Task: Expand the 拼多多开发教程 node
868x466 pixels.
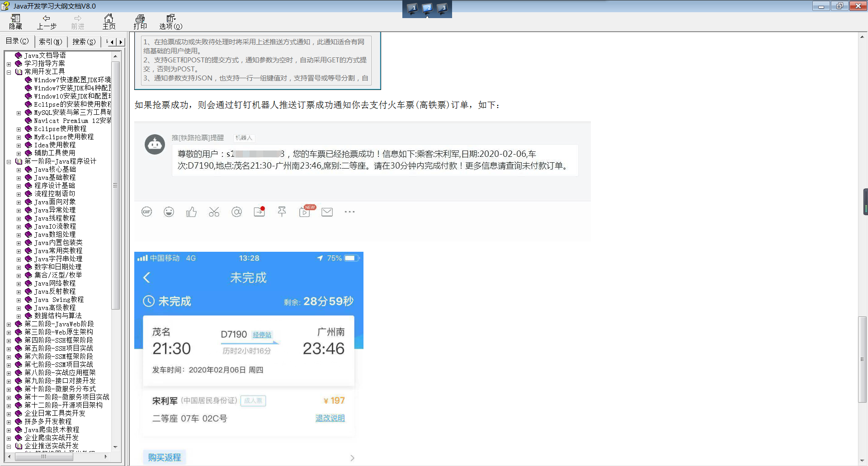Action: (9, 422)
